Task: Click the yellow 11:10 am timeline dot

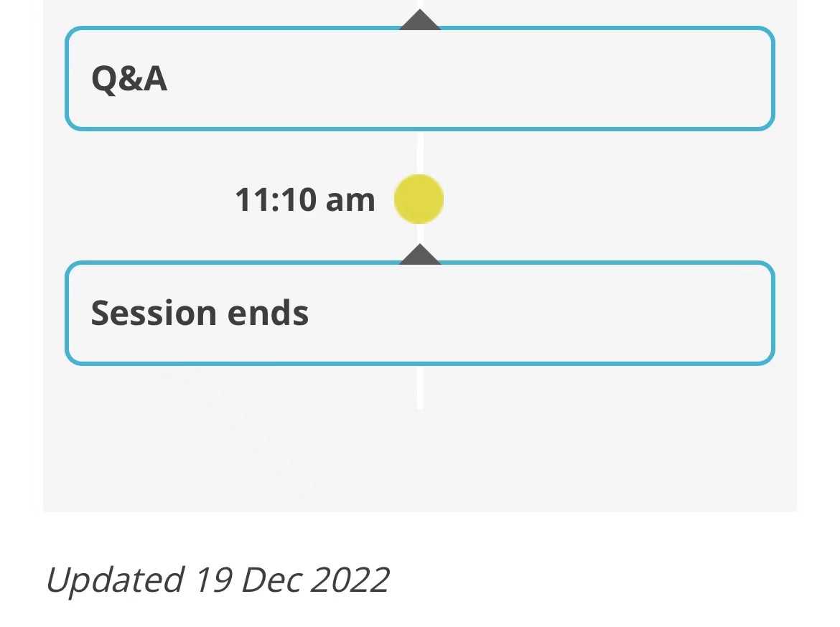Action: [419, 199]
